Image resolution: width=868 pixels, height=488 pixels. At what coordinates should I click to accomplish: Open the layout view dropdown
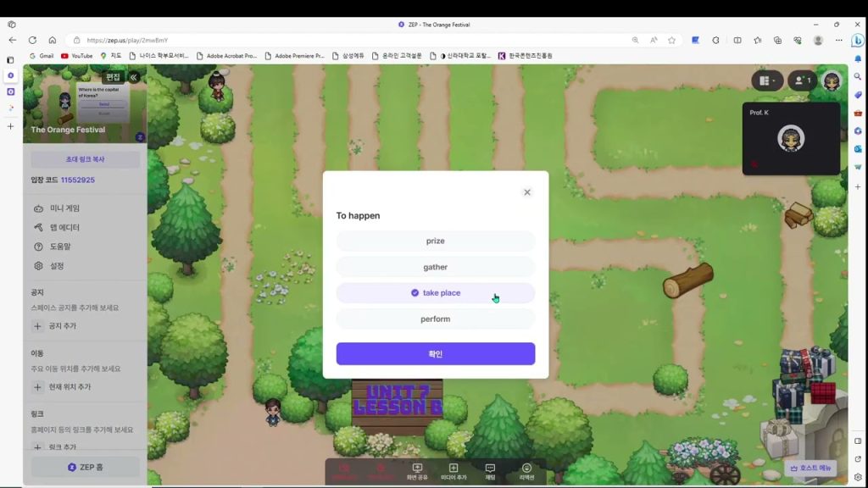[x=767, y=80]
